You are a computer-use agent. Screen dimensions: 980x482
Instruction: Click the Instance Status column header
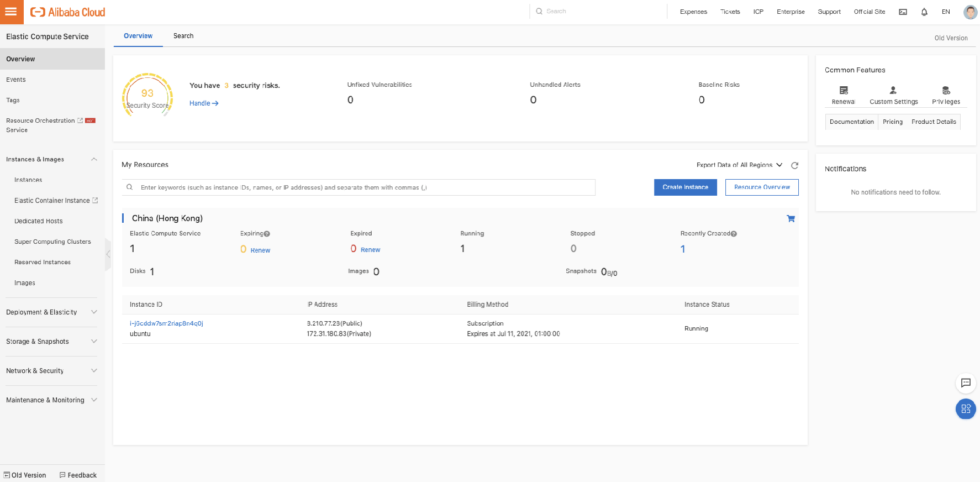[x=707, y=305]
